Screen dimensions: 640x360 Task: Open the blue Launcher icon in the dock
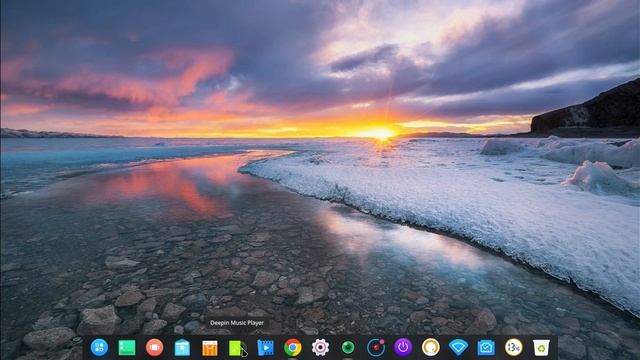point(99,347)
